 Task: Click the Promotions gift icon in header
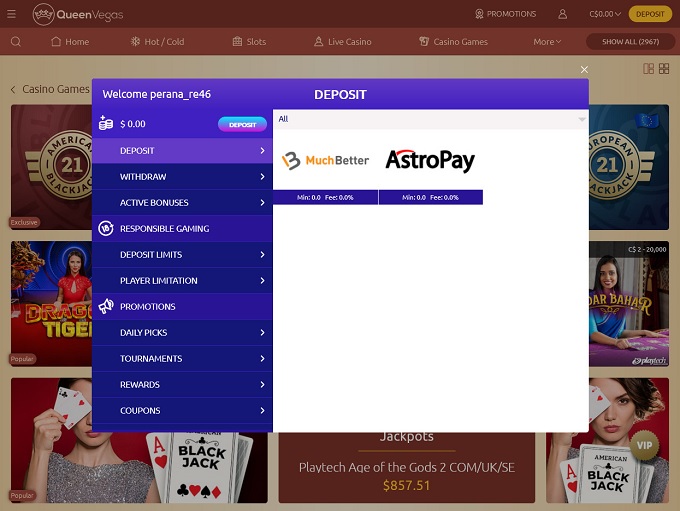click(x=479, y=14)
